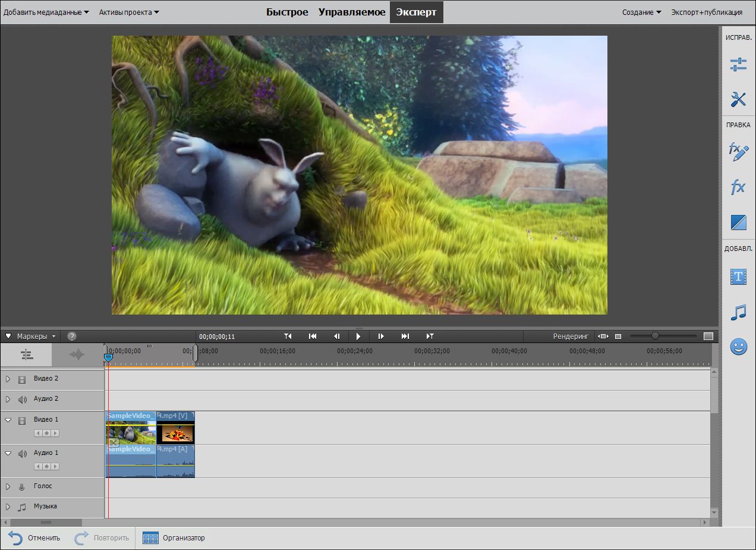Viewport: 756px width, 550px height.
Task: Open the Добавить медиаданные dropdown
Action: point(46,12)
